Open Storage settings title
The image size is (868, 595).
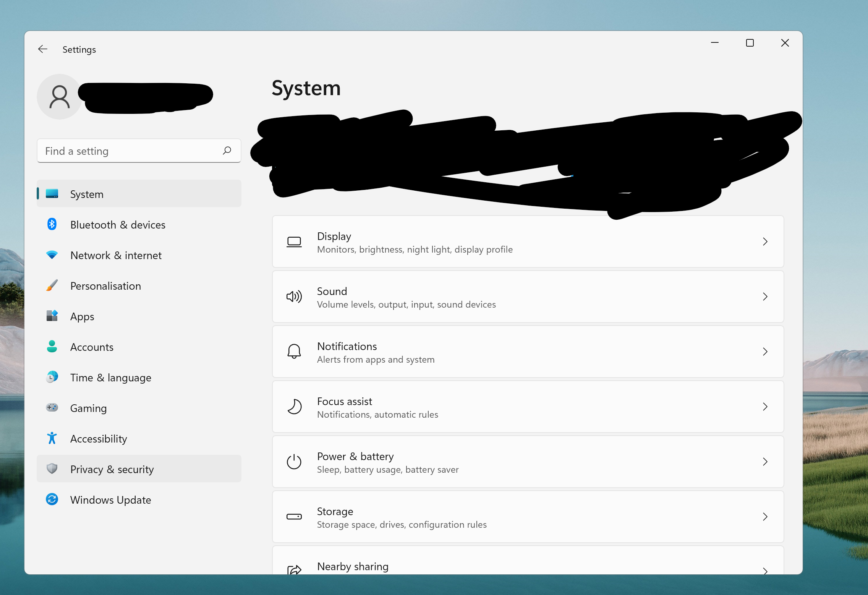(x=335, y=511)
